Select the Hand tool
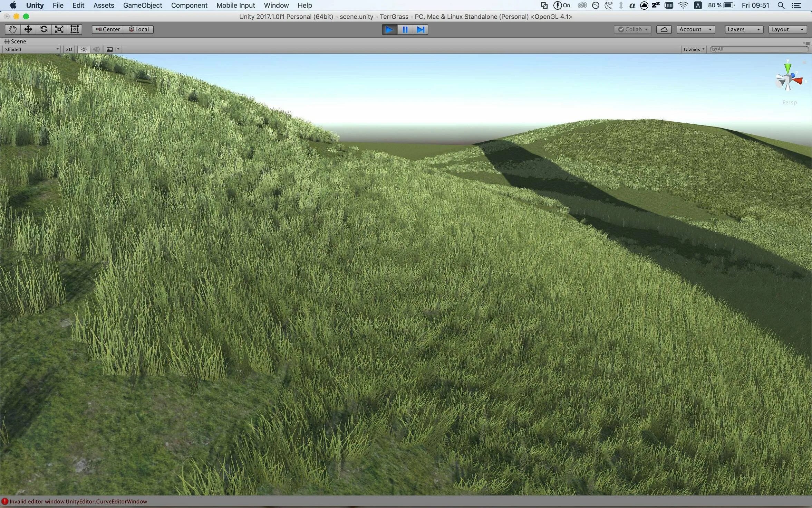The image size is (812, 508). click(x=12, y=29)
